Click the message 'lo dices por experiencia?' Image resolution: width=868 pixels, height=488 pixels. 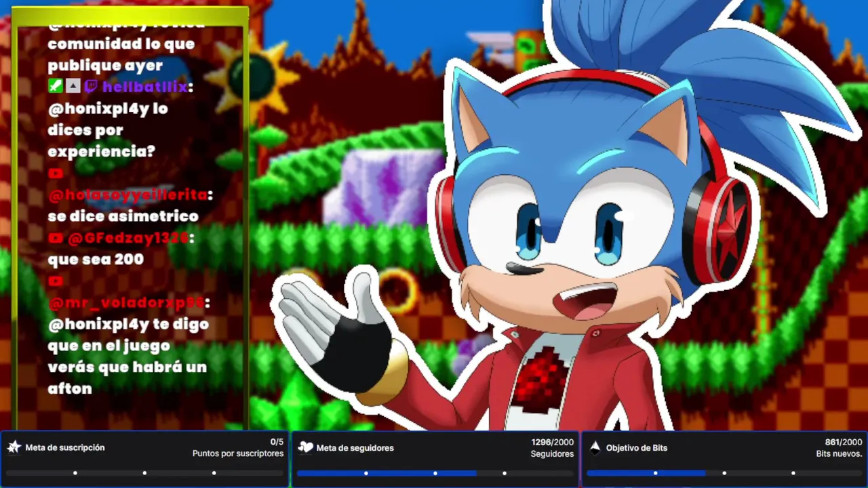pyautogui.click(x=108, y=129)
